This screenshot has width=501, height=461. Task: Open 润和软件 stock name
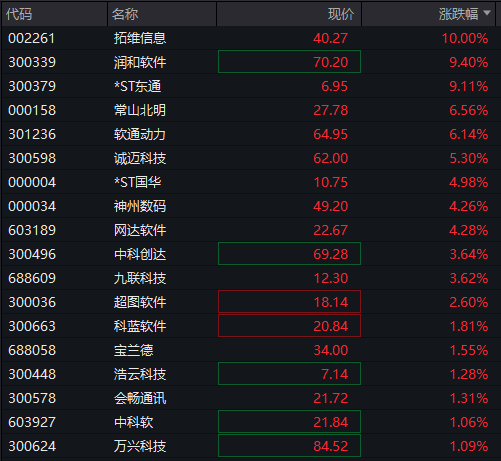[x=140, y=62]
